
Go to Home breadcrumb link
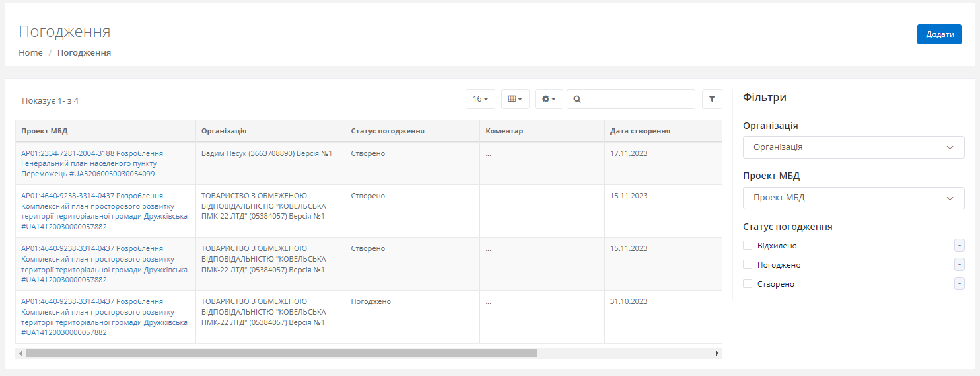(30, 53)
